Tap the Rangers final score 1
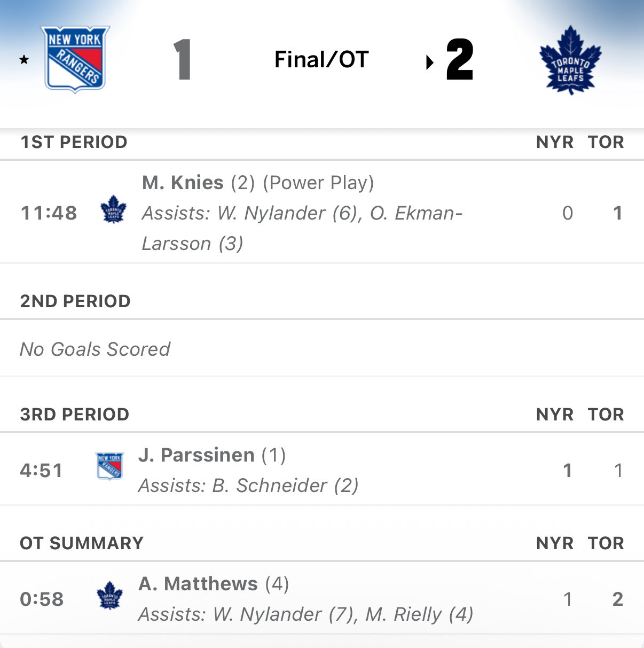Viewport: 644px width, 648px height. (183, 60)
